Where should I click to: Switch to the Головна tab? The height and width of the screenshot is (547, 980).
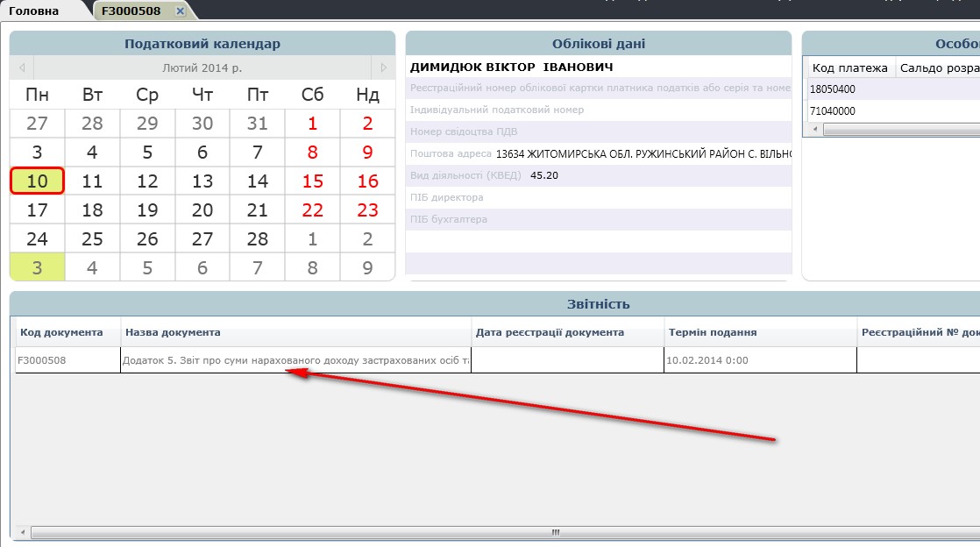tap(34, 11)
